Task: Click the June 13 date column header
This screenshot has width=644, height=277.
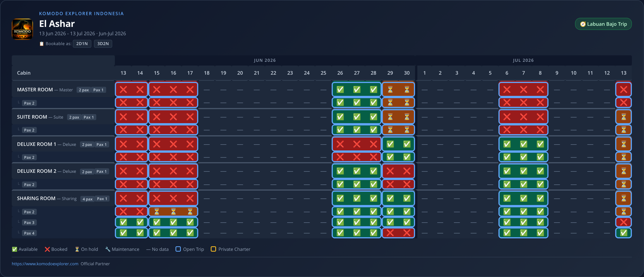Action: click(x=123, y=73)
